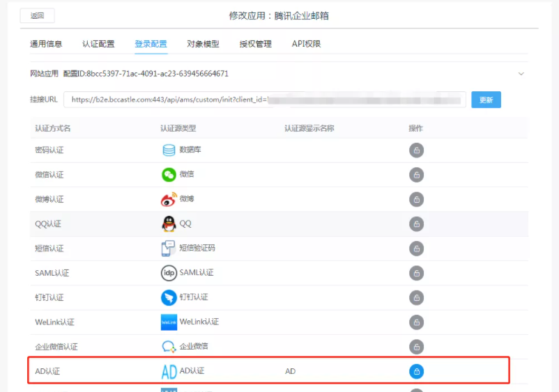Image resolution: width=559 pixels, height=392 pixels.
Task: Toggle the lock for SAML认证
Action: click(x=416, y=273)
